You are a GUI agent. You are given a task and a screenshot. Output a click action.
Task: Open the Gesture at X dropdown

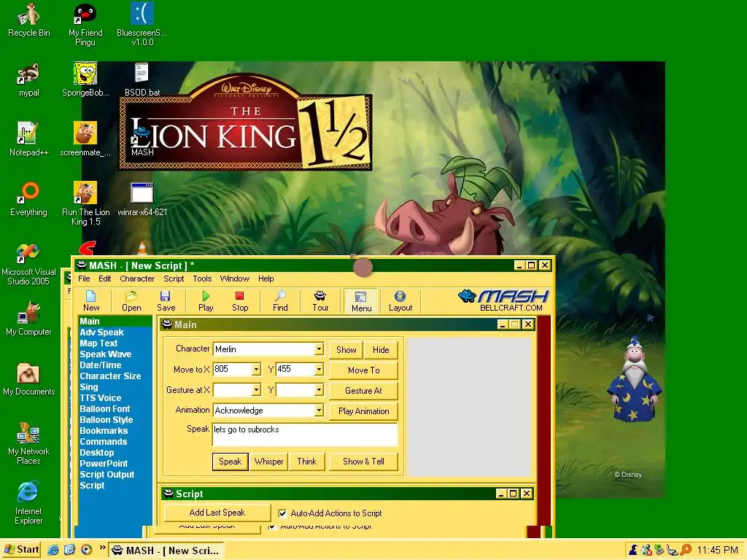click(256, 390)
